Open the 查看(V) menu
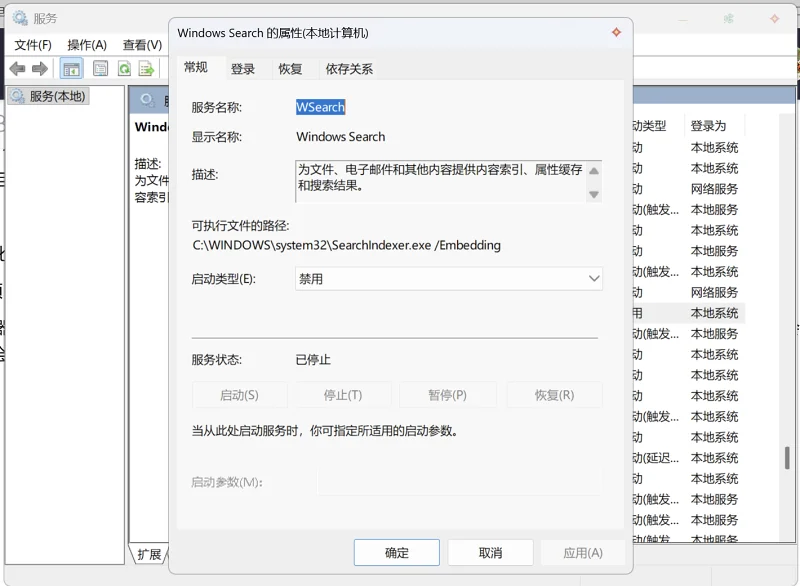The height and width of the screenshot is (586, 800). point(142,45)
